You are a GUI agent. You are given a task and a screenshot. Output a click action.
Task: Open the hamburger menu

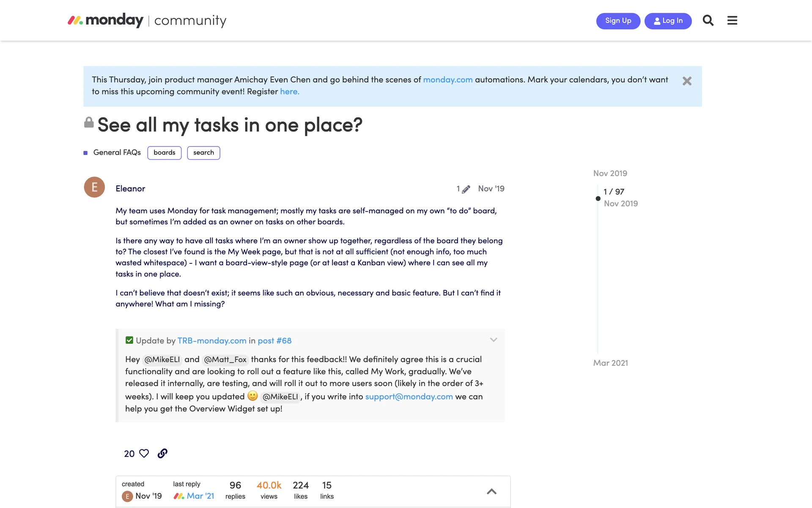pos(732,20)
